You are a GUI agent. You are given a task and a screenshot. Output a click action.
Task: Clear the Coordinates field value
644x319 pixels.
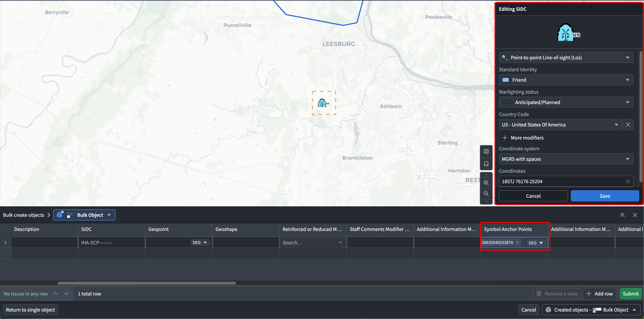(628, 181)
